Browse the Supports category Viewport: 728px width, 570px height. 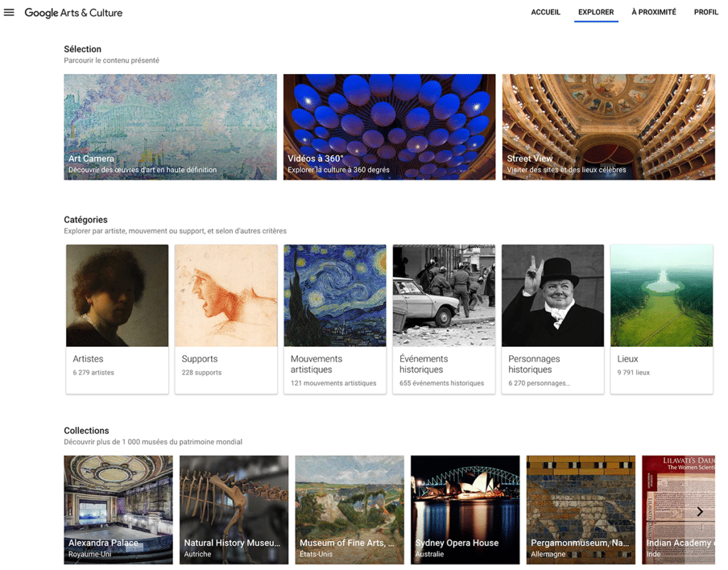[x=226, y=319]
